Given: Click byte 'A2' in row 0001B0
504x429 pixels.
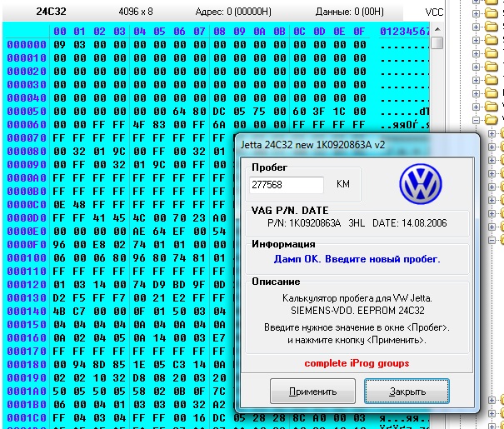Looking at the screenshot, I should (219, 405).
